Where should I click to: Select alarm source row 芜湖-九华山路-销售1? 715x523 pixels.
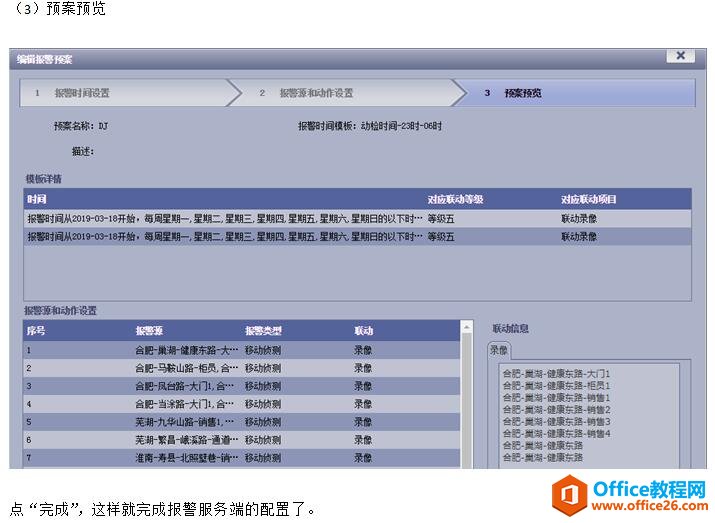[187, 422]
